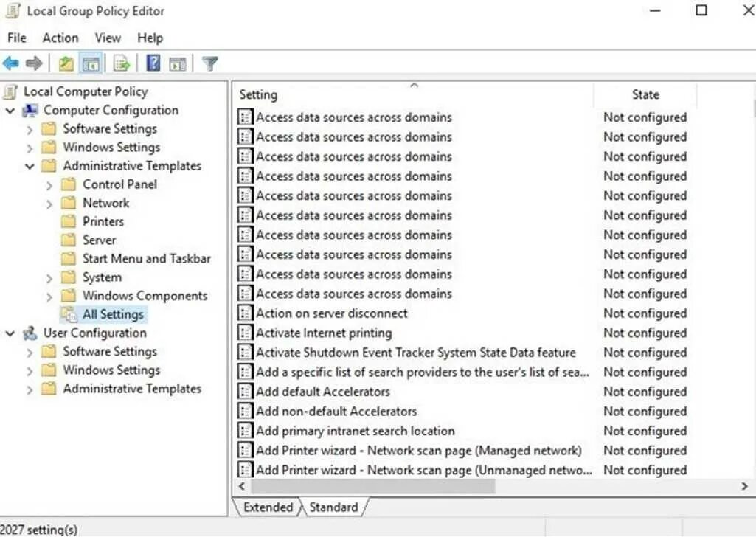The height and width of the screenshot is (537, 756).
Task: Expand Windows Settings under Computer Configuration
Action: 30,148
